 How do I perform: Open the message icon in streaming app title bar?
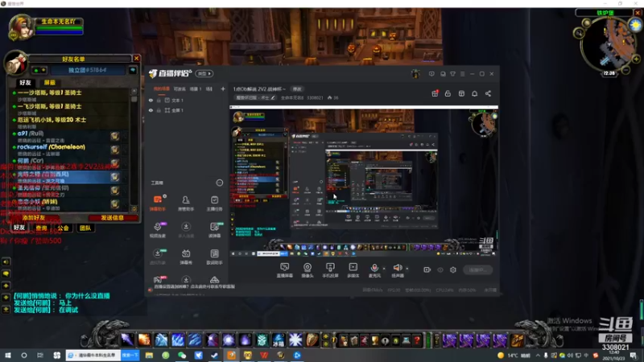pyautogui.click(x=431, y=74)
